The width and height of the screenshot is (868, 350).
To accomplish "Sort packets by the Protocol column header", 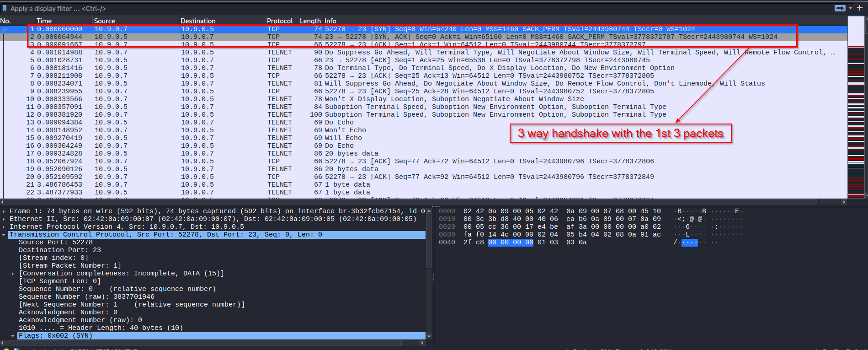I will pyautogui.click(x=280, y=21).
